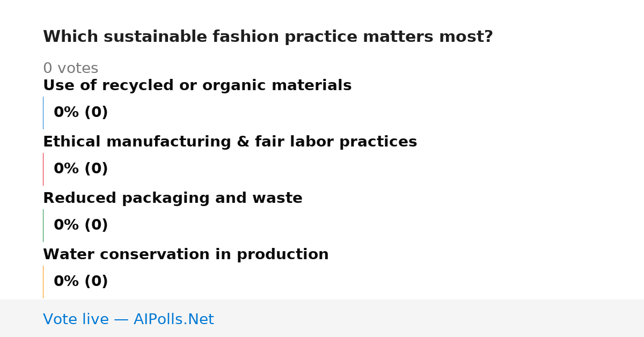Click the gray footer bar
The width and height of the screenshot is (644, 337).
(x=322, y=318)
